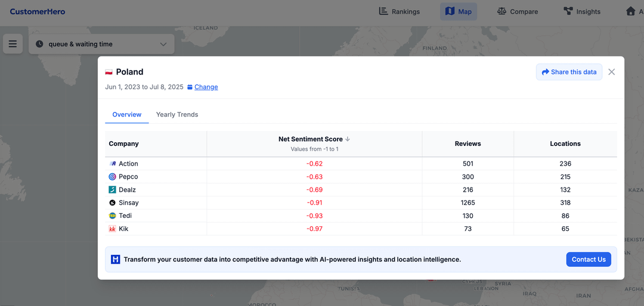The height and width of the screenshot is (306, 644).
Task: Click the Sinsay logo icon
Action: point(112,203)
